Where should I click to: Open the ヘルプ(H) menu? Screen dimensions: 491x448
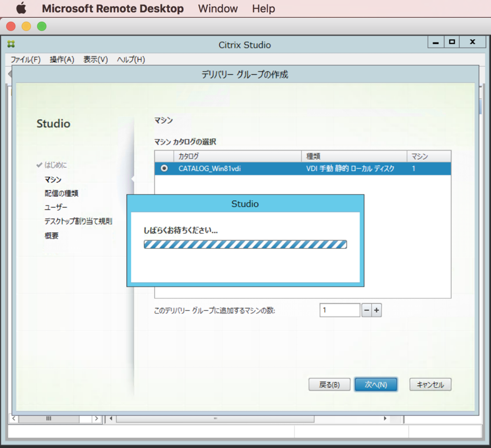point(131,59)
